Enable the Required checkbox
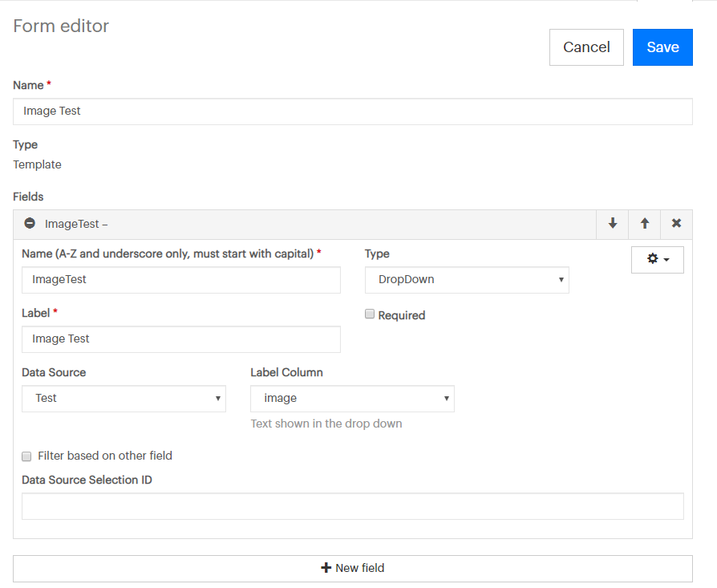 (x=370, y=314)
